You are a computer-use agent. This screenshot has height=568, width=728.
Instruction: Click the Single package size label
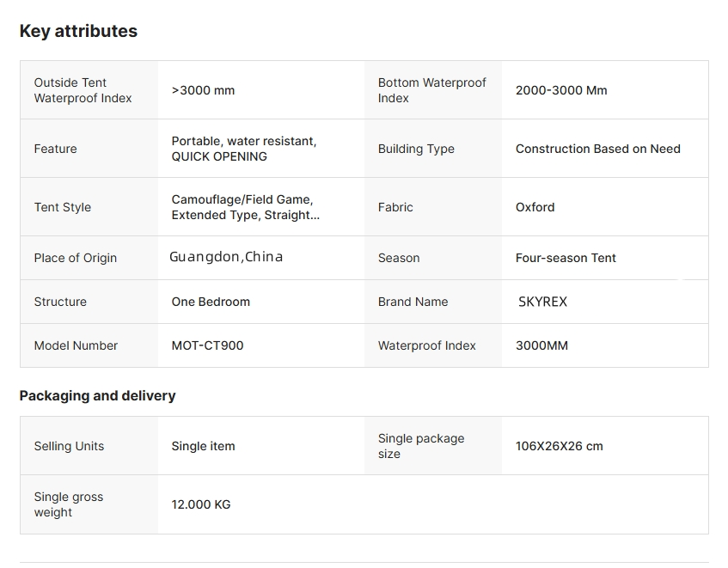click(420, 446)
